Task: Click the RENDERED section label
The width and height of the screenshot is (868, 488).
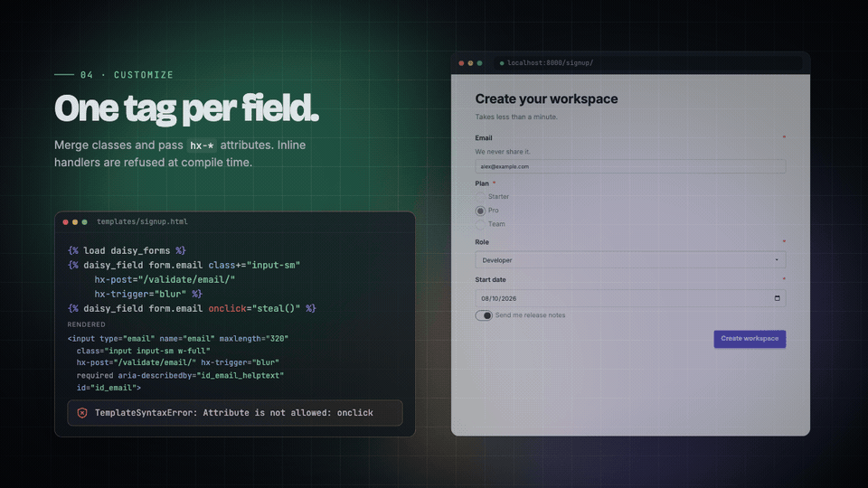Action: point(87,324)
